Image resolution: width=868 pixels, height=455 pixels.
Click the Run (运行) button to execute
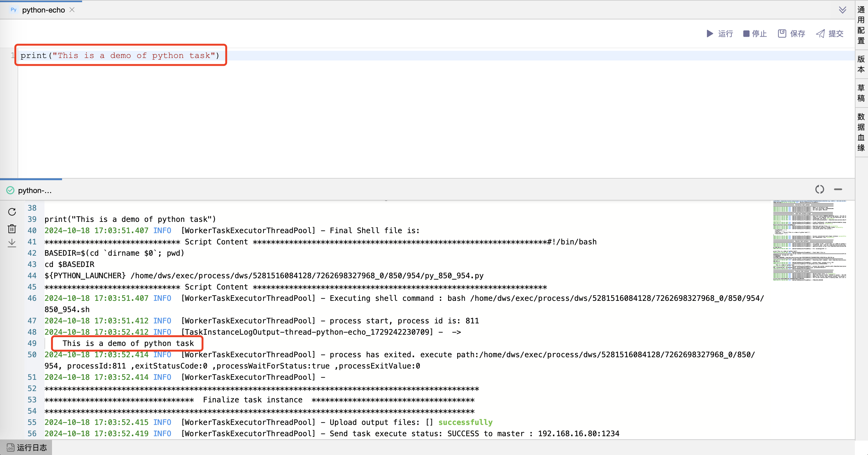click(x=720, y=34)
